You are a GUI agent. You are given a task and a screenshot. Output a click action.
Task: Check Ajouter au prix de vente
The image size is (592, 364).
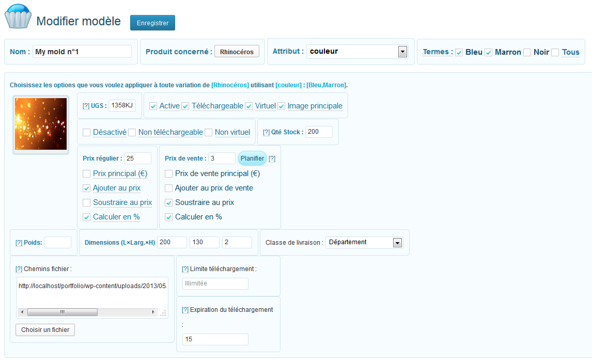pos(169,188)
